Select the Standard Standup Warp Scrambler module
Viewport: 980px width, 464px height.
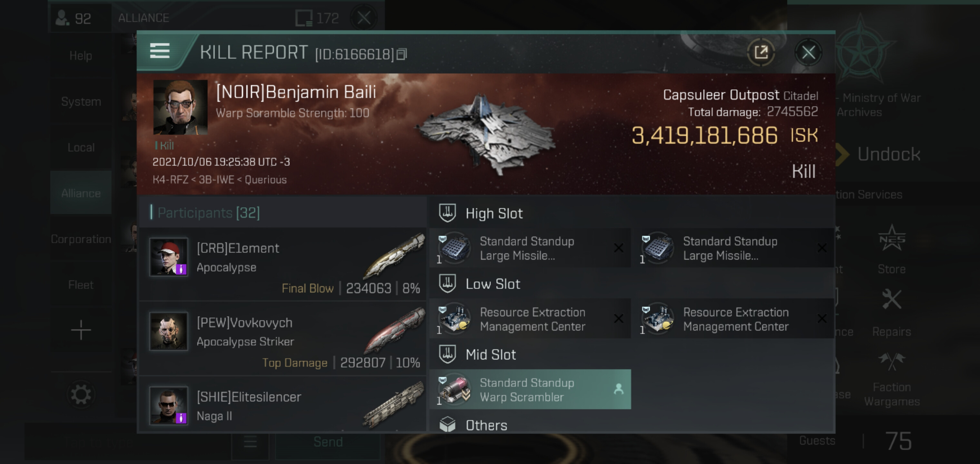point(530,390)
